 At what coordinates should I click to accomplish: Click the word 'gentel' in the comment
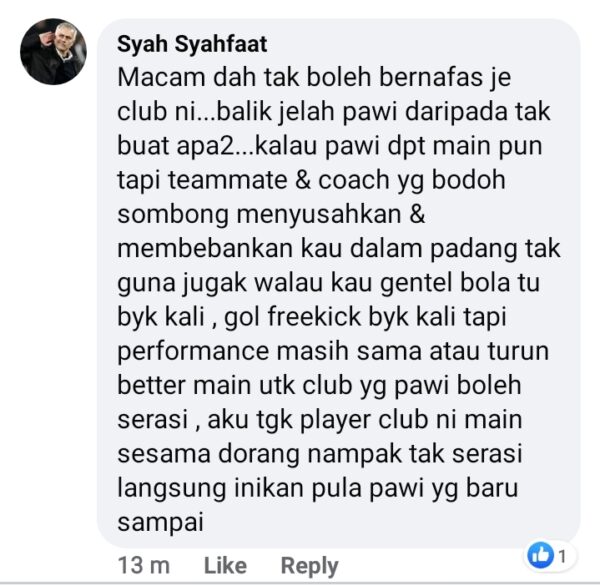[416, 284]
